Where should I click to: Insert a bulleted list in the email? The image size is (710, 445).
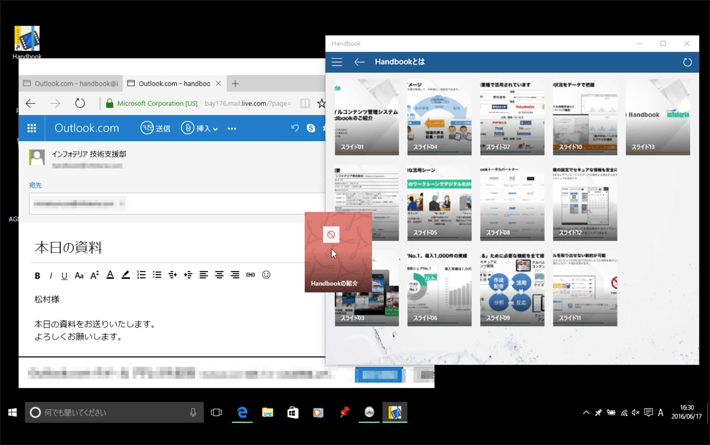pyautogui.click(x=157, y=275)
